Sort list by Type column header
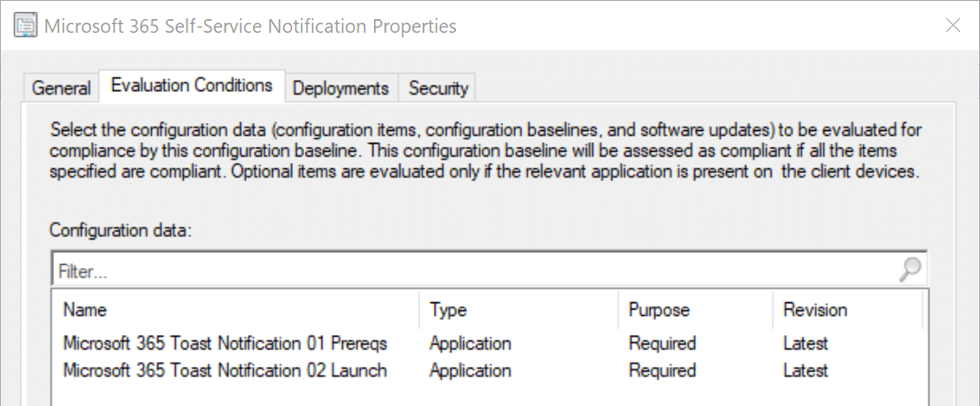Image resolution: width=980 pixels, height=406 pixels. pyautogui.click(x=447, y=310)
